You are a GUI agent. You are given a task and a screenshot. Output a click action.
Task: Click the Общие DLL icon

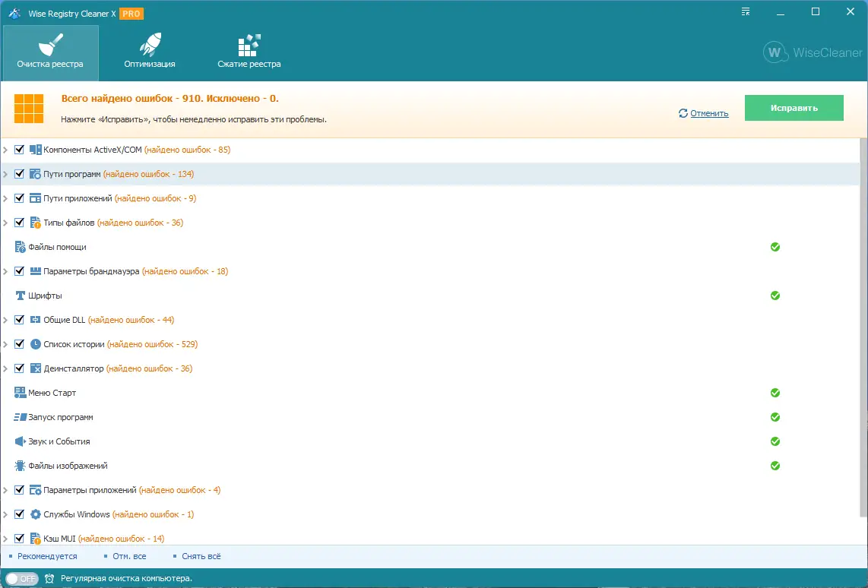click(36, 321)
